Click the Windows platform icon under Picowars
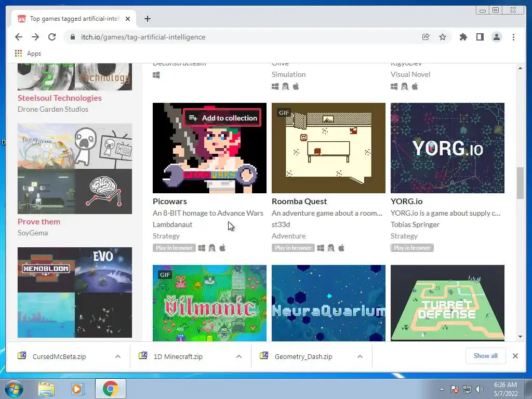Viewport: 532px width, 399px height. (x=202, y=248)
